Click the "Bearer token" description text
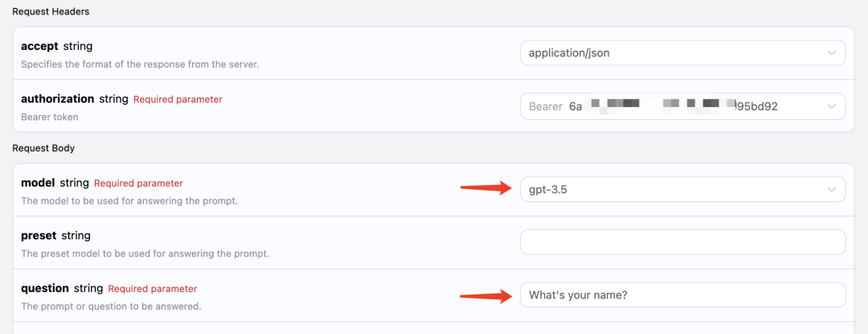The height and width of the screenshot is (334, 868). (49, 117)
